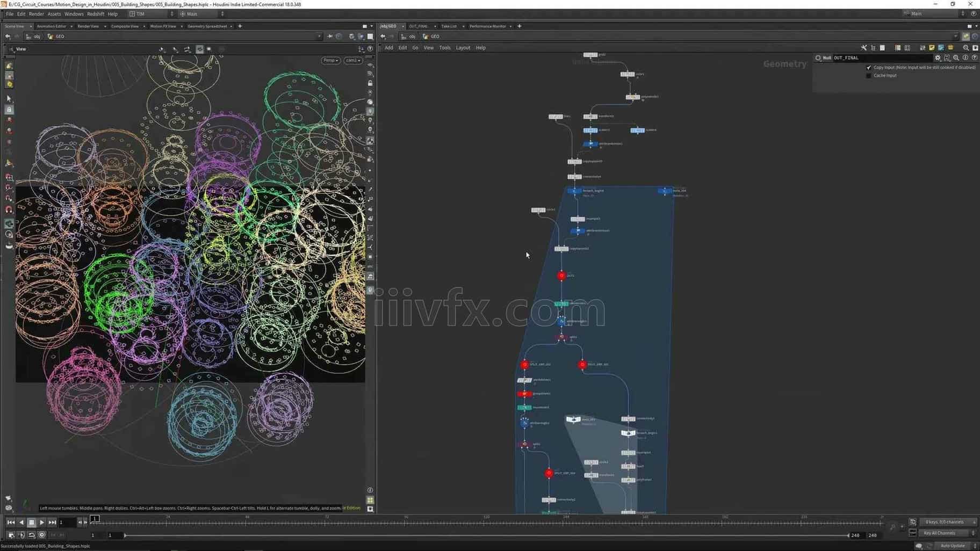Open the network editor Layout menu

[x=463, y=48]
